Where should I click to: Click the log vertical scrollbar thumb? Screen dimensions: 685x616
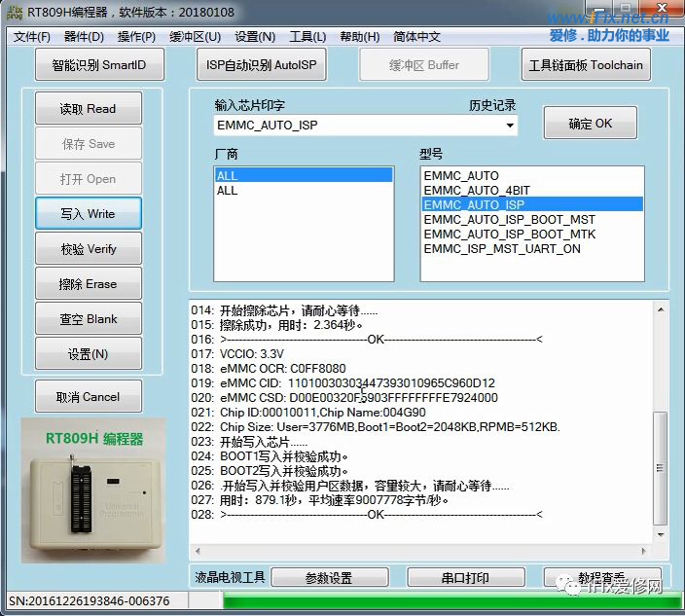coord(661,468)
